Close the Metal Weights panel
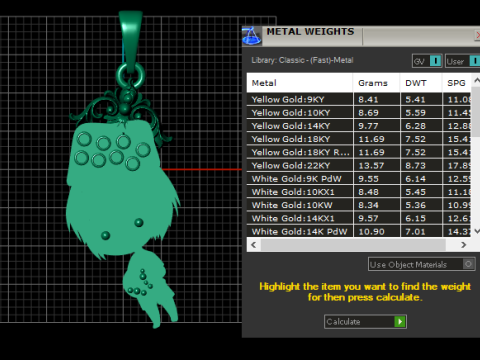The height and width of the screenshot is (360, 480). point(477,35)
